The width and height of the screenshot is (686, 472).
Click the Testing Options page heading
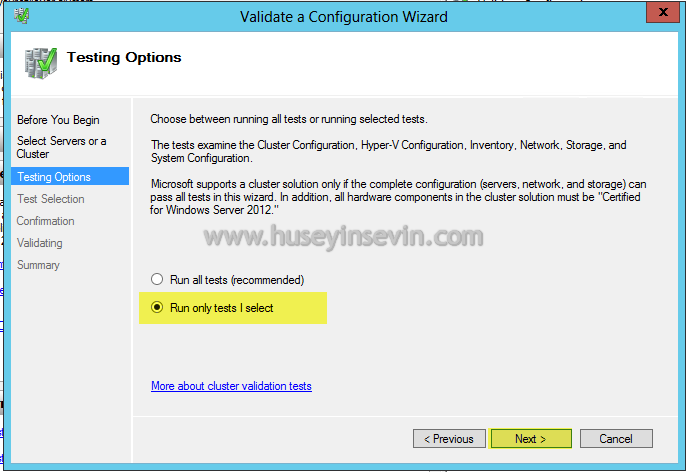click(x=124, y=57)
